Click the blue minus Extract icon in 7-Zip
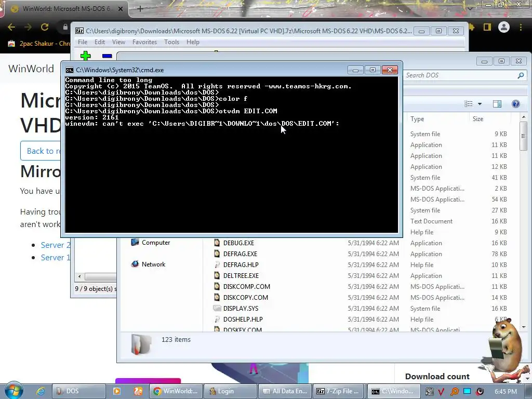The height and width of the screenshot is (399, 532). pyautogui.click(x=107, y=56)
